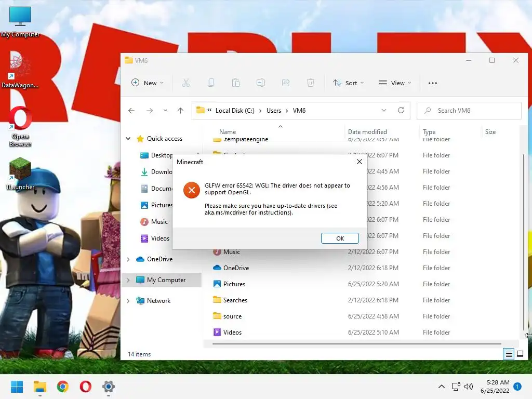The height and width of the screenshot is (399, 532).
Task: Close the Minecraft error dialog
Action: 360,162
